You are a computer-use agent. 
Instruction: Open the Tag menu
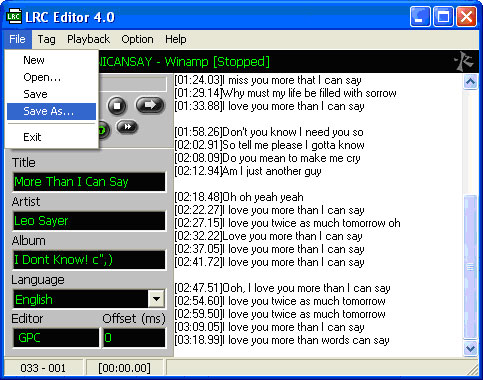(46, 39)
